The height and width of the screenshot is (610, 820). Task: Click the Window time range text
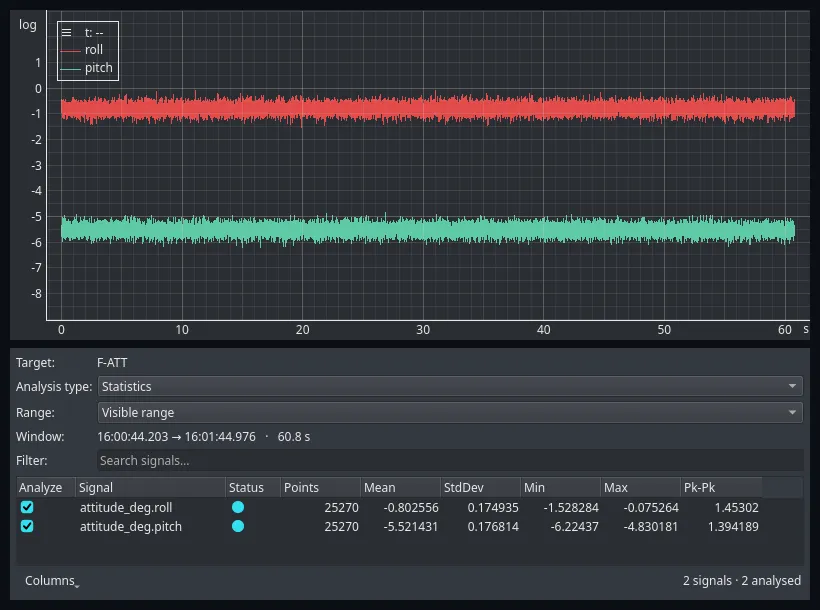pyautogui.click(x=203, y=437)
